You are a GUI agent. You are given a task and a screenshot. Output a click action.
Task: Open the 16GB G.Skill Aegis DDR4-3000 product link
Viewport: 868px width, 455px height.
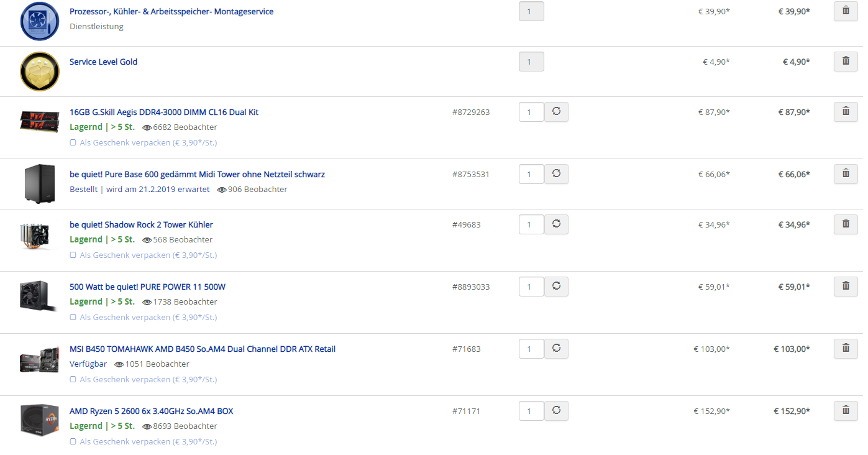click(x=164, y=113)
